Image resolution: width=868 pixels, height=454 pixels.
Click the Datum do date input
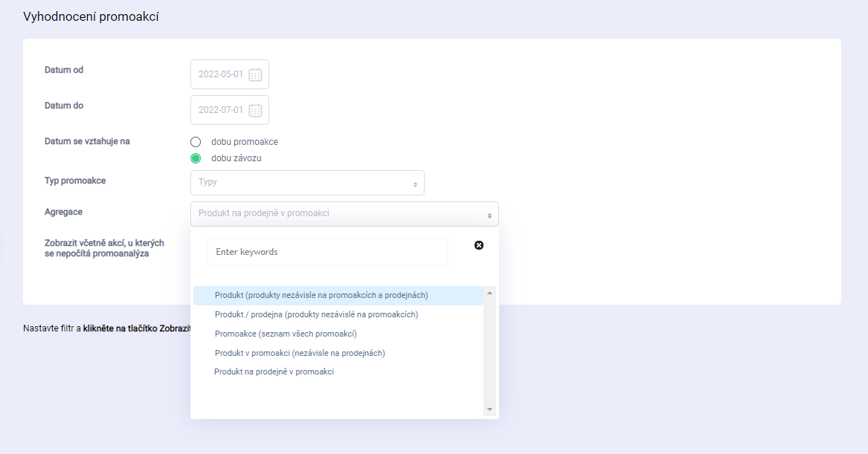pyautogui.click(x=221, y=110)
